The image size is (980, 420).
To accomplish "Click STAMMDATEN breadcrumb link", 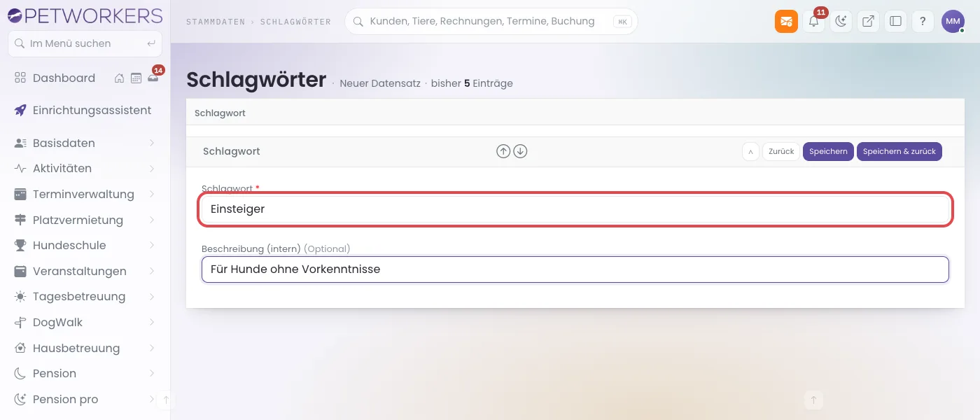I will pos(216,22).
